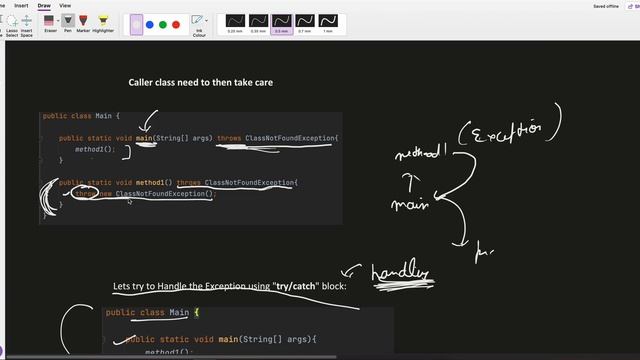Pick the red ink colour swatch
640x360 pixels.
[176, 25]
